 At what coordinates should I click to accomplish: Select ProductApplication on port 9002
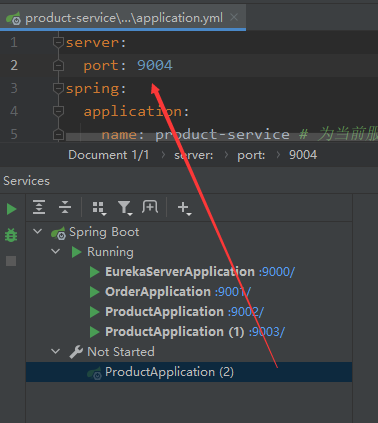click(164, 312)
